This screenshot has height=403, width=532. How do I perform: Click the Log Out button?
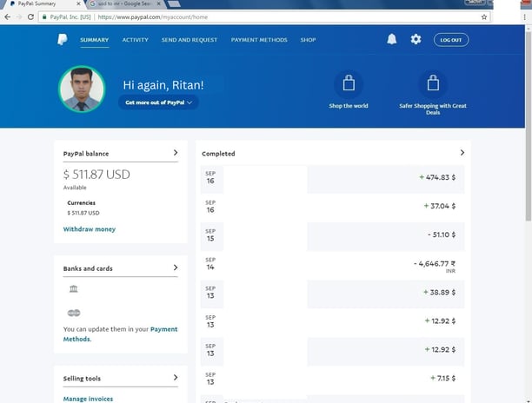click(x=451, y=40)
